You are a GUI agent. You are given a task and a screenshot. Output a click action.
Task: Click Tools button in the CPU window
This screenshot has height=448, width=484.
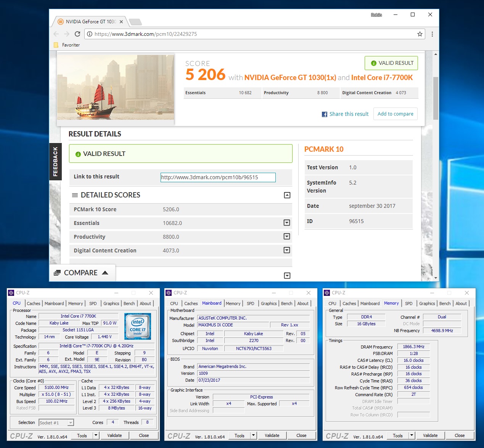(x=82, y=435)
